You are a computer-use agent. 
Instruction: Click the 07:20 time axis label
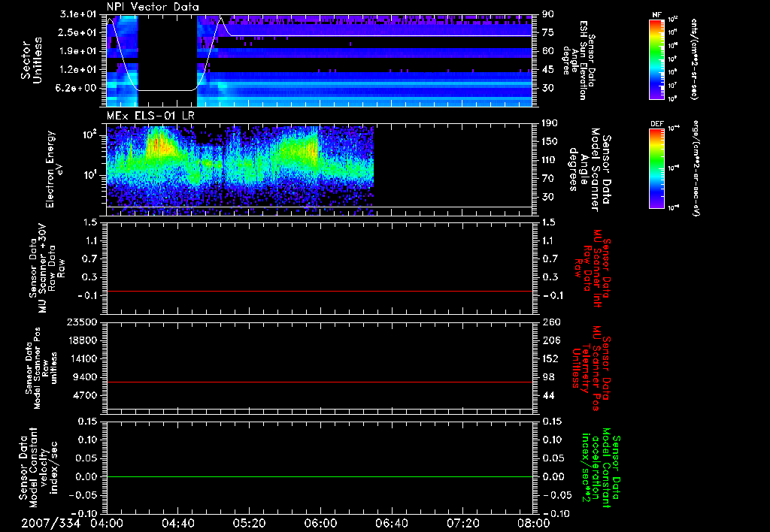point(462,523)
